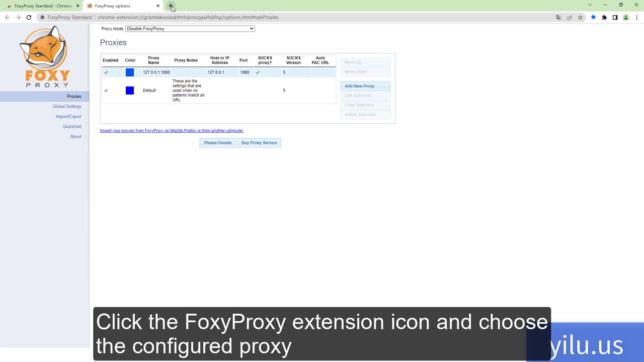Click the Auto PAC URL column header

pyautogui.click(x=320, y=60)
